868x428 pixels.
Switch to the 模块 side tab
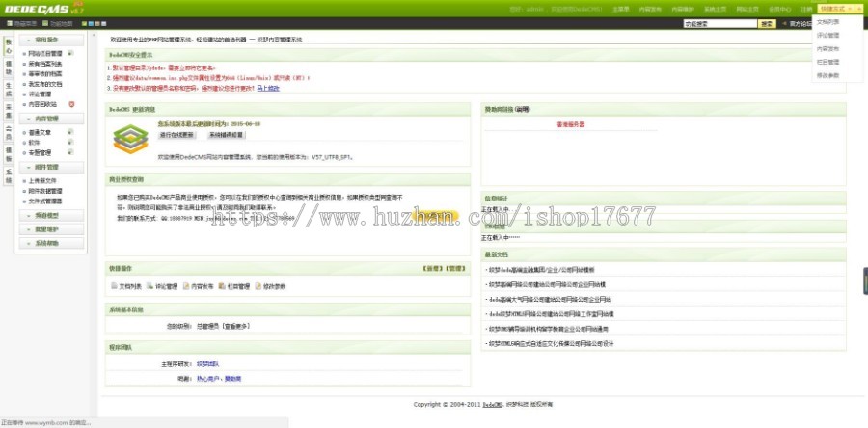point(9,68)
